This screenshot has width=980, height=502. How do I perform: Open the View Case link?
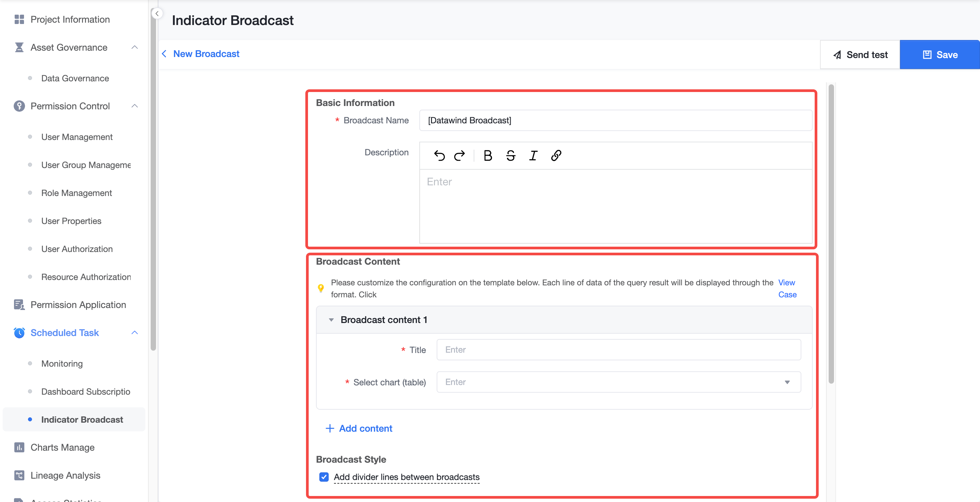(787, 289)
